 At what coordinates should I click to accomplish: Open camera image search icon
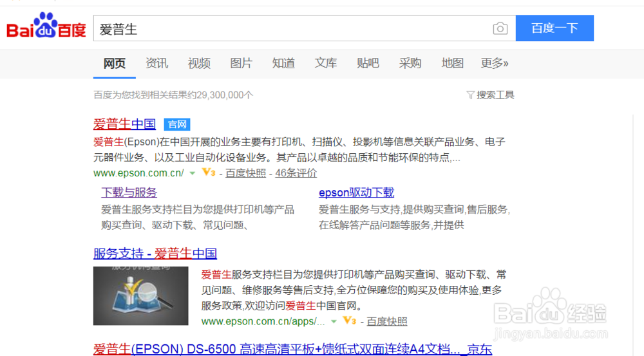tap(500, 28)
